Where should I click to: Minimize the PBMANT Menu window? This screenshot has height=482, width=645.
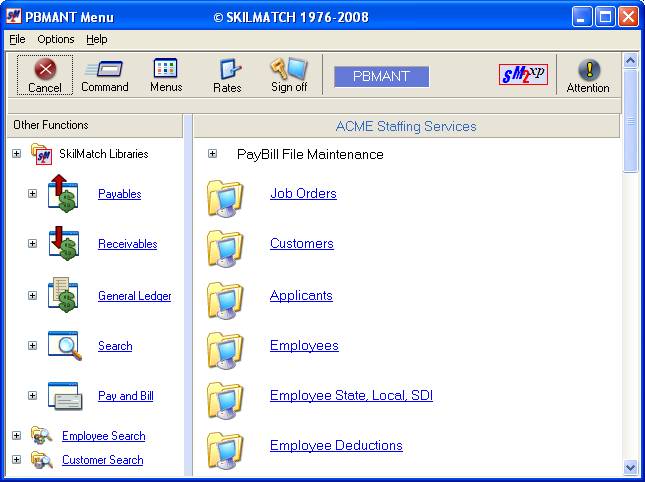(581, 17)
